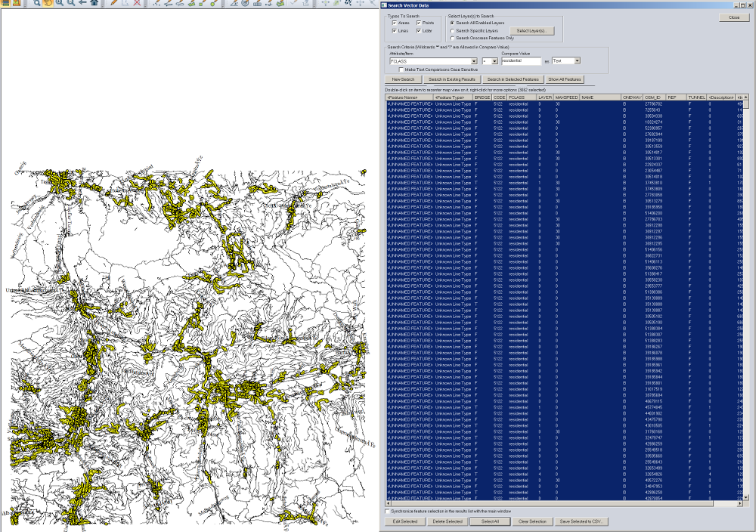The width and height of the screenshot is (756, 532).
Task: Enable Synchronize feature selection checkbox
Action: pyautogui.click(x=389, y=512)
